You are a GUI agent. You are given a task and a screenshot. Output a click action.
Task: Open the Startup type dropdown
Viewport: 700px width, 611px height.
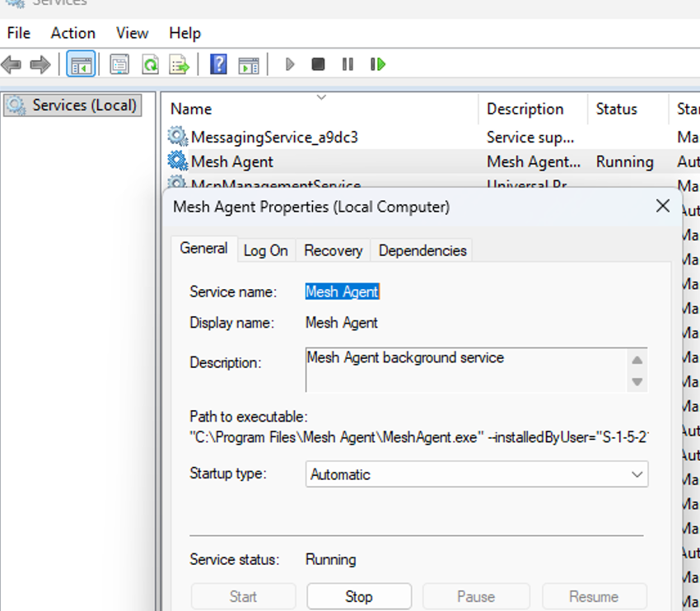coord(477,474)
